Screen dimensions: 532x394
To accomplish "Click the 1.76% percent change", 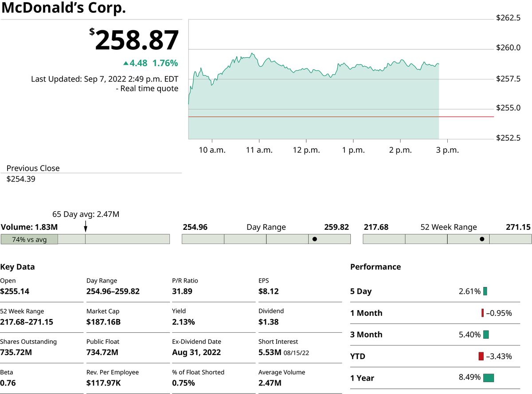I will 165,63.
